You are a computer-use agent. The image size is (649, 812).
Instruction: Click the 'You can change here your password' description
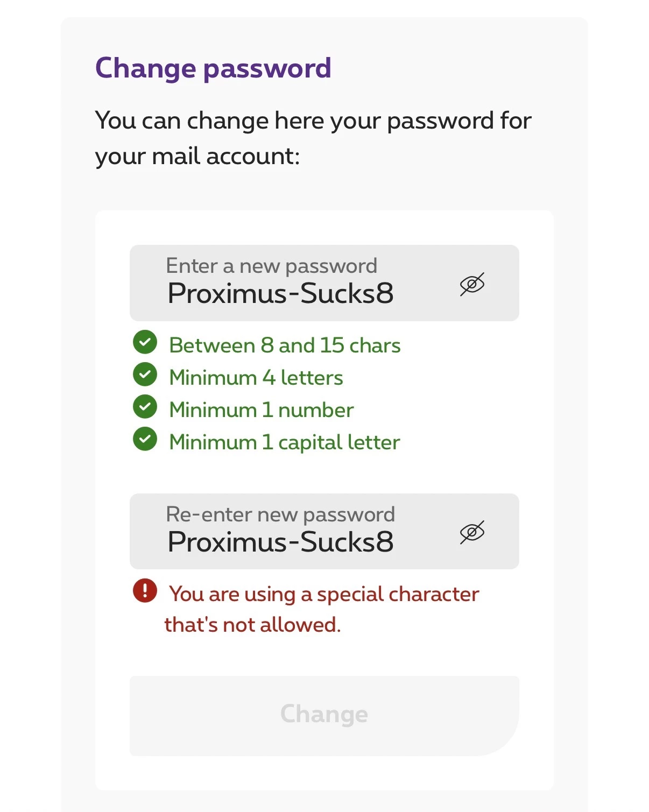[313, 121]
